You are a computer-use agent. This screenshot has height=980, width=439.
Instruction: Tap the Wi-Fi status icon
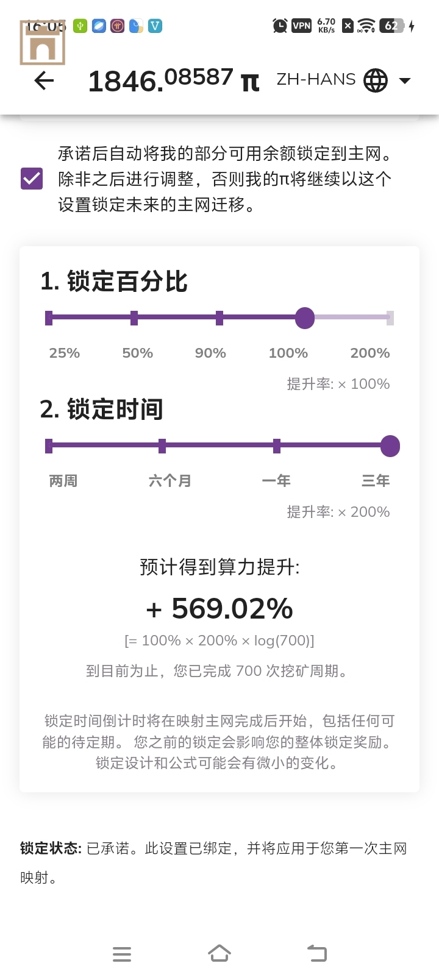366,26
